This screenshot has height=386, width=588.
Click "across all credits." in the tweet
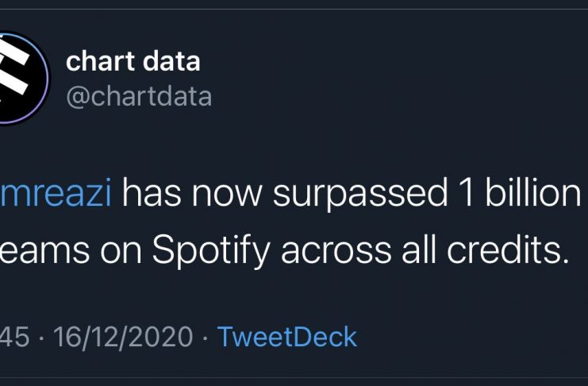[x=423, y=251]
